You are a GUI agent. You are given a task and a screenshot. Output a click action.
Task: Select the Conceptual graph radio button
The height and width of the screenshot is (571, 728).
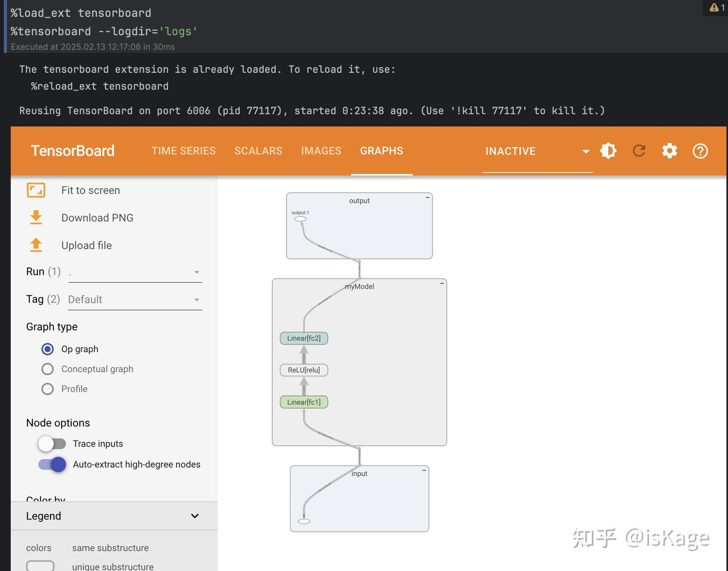tap(48, 369)
